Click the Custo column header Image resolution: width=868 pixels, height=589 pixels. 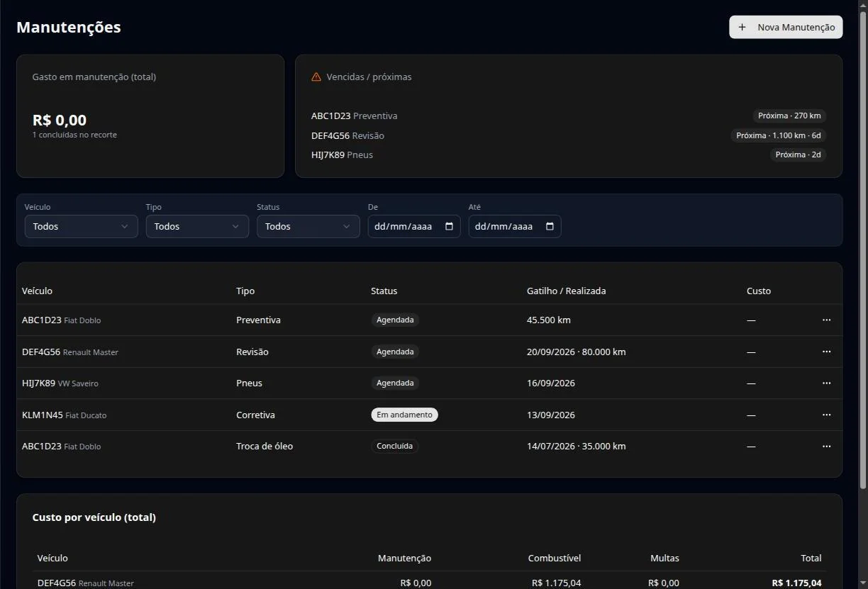click(x=759, y=291)
